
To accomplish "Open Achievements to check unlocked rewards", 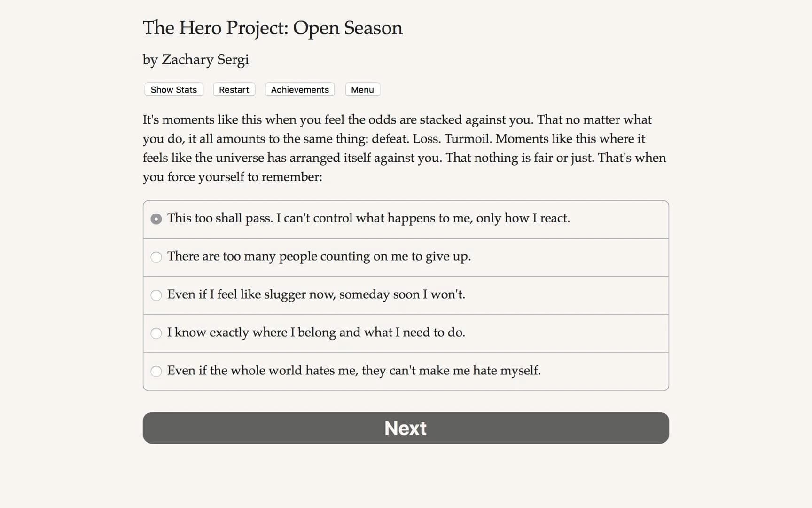I will (x=299, y=89).
